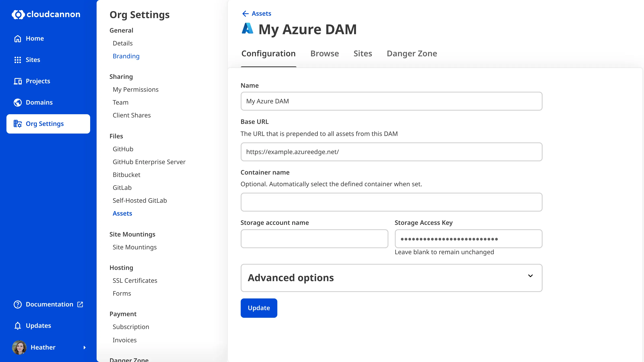The width and height of the screenshot is (644, 362).
Task: Open Client Shares settings
Action: click(x=131, y=115)
